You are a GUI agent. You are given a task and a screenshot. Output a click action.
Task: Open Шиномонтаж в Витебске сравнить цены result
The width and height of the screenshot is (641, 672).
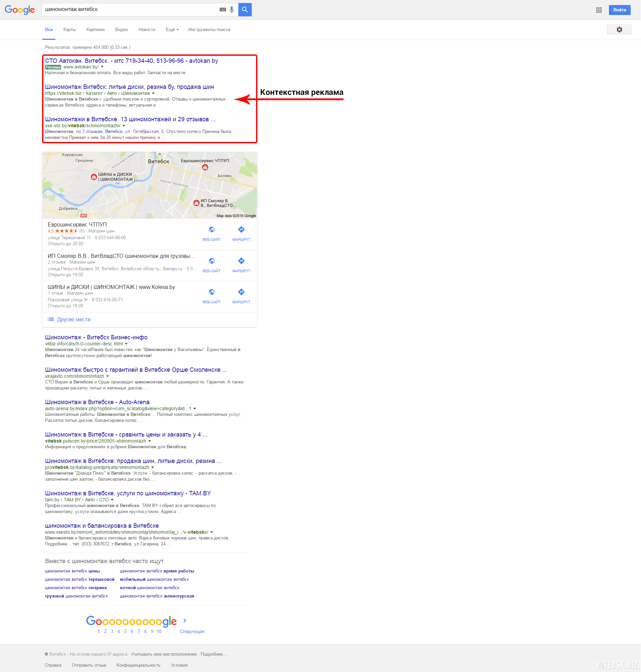126,435
